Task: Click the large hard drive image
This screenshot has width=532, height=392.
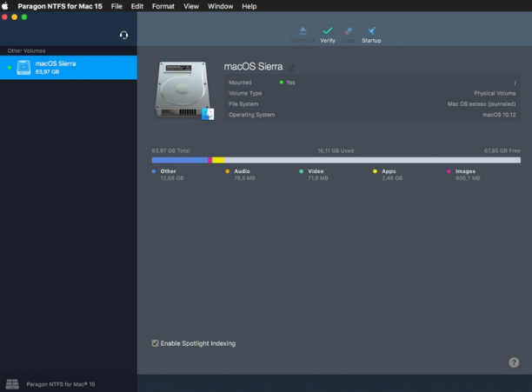Action: (x=184, y=90)
